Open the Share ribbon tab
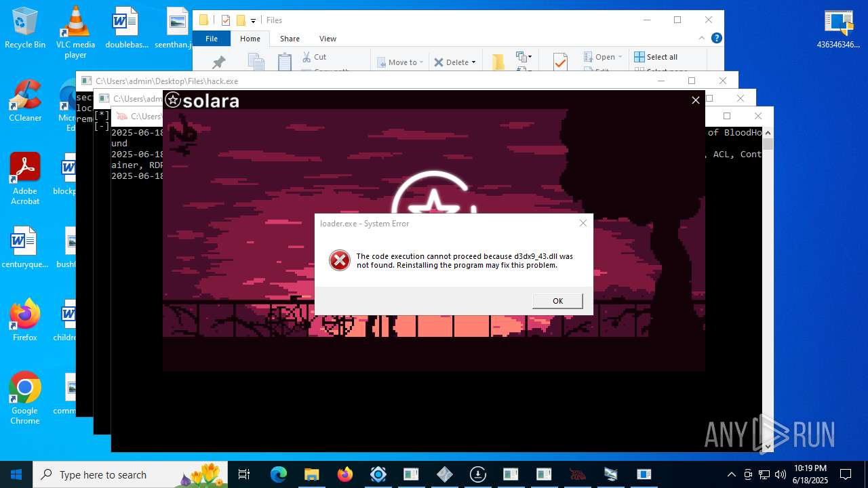 [290, 39]
